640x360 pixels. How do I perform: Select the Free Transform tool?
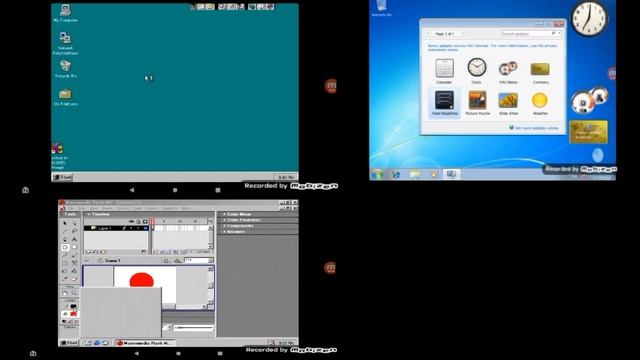click(64, 263)
